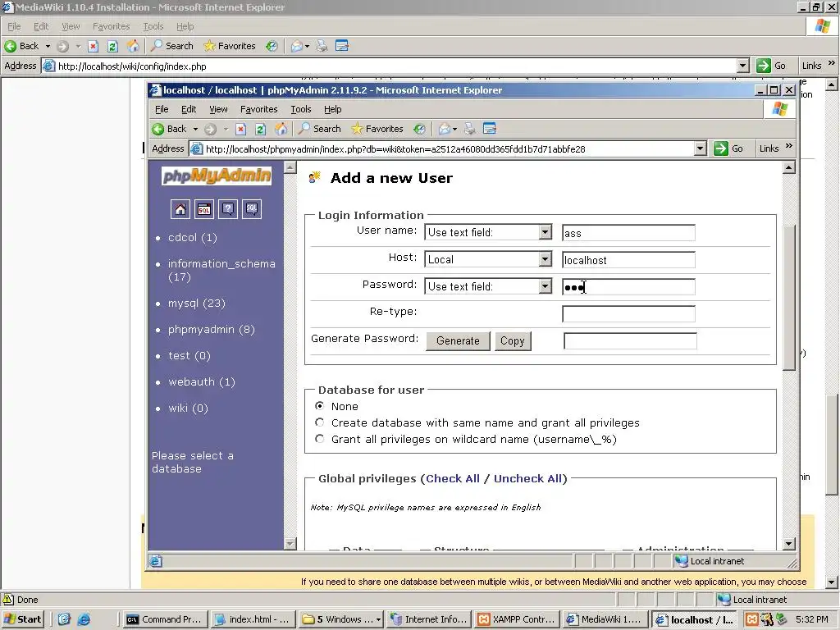Click the Print icon in MediaWiki window toolbar
This screenshot has width=840, height=630.
[x=322, y=46]
